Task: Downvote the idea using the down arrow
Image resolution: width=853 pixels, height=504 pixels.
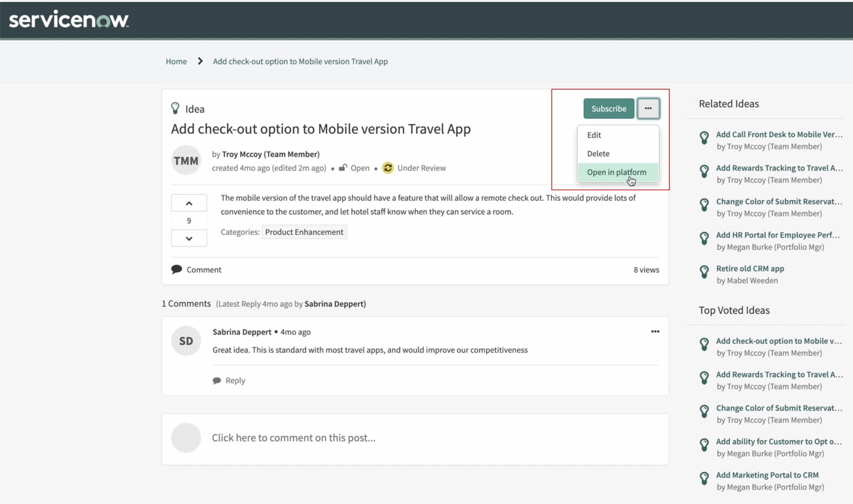Action: coord(189,238)
